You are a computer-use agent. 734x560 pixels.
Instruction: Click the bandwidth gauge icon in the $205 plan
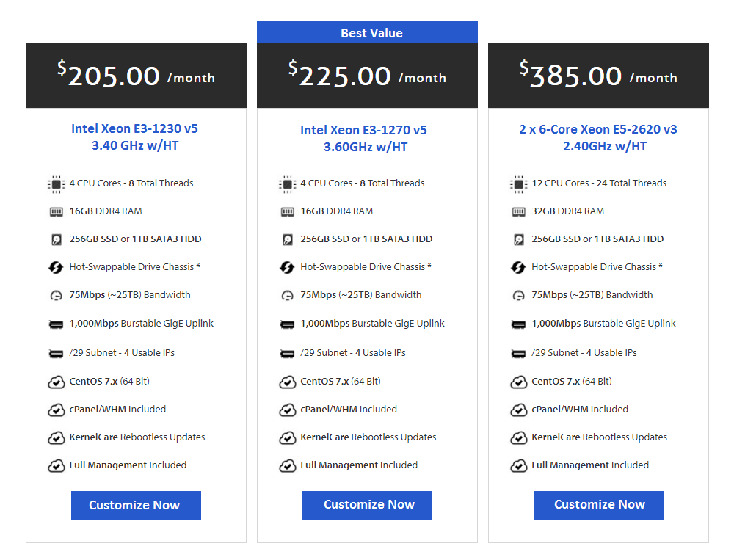tap(57, 295)
